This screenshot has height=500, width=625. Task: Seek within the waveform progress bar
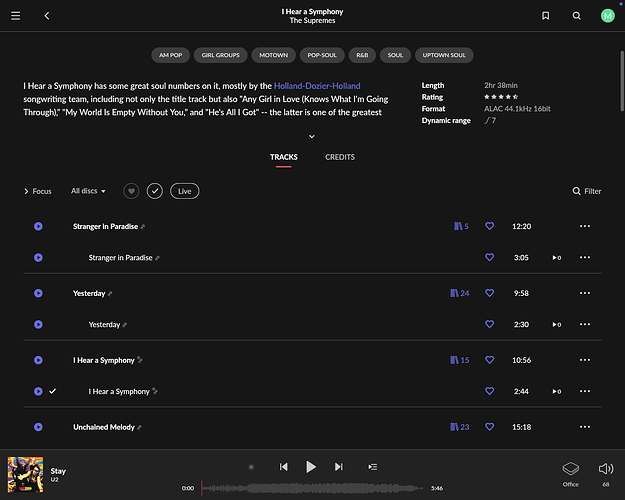click(x=312, y=488)
